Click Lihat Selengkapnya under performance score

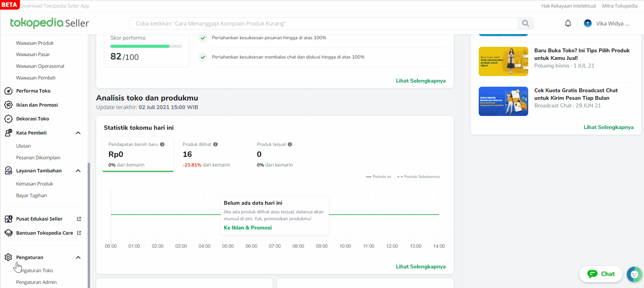(x=421, y=81)
